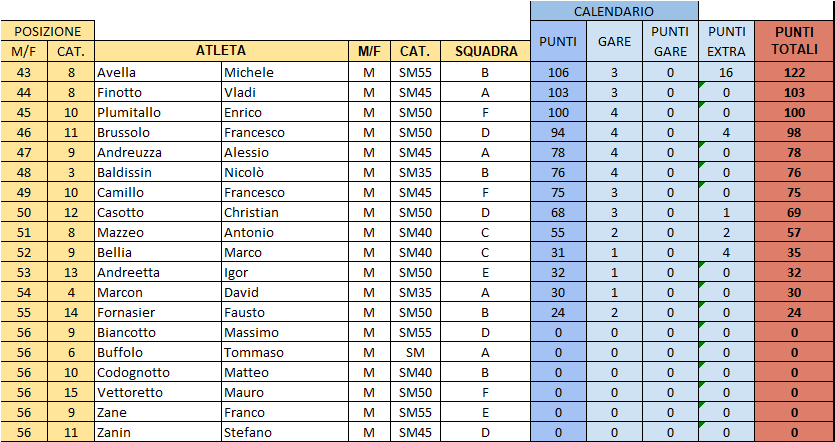Viewport: 835px width, 442px height.
Task: Select Avella's extra points cell showing 16
Action: pos(726,72)
